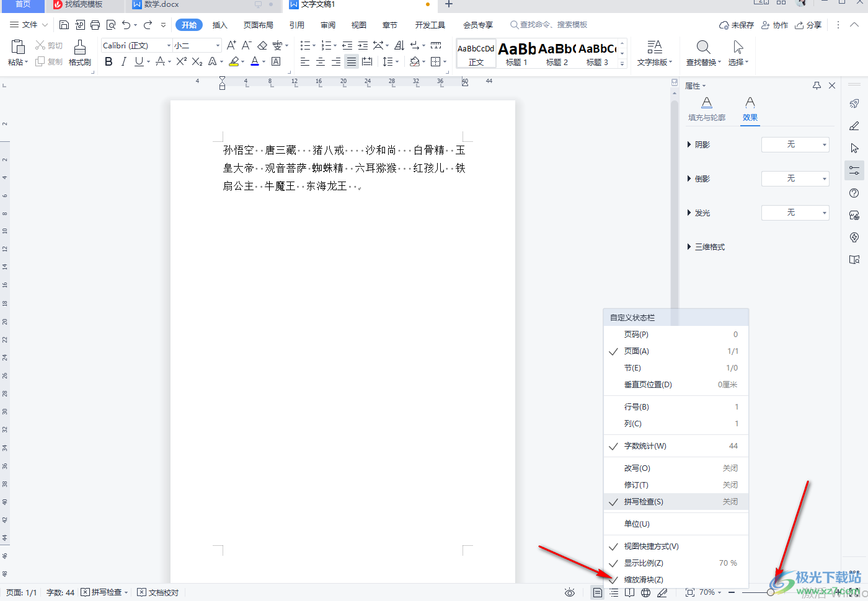Open the font size 小二 dropdown
The image size is (868, 601).
(x=218, y=45)
